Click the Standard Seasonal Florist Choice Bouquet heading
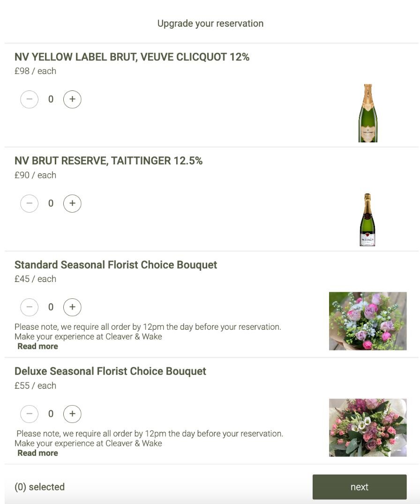Image resolution: width=420 pixels, height=504 pixels. click(x=116, y=265)
